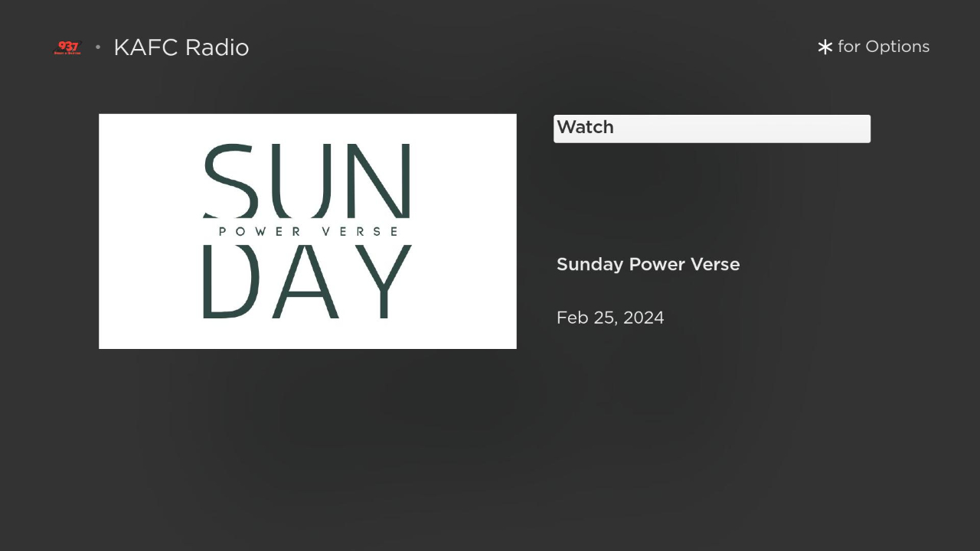Image resolution: width=980 pixels, height=551 pixels.
Task: Click the word "KAFC" in the header
Action: pos(145,47)
